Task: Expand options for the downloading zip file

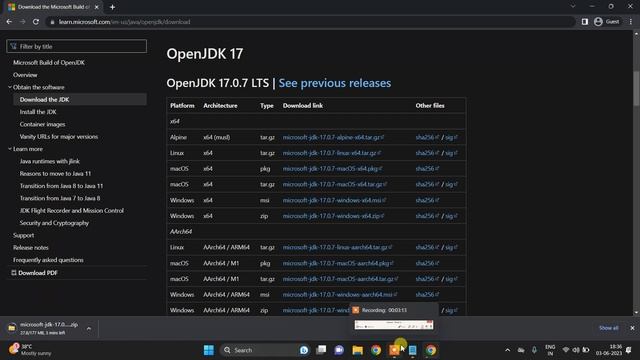Action: [x=89, y=328]
